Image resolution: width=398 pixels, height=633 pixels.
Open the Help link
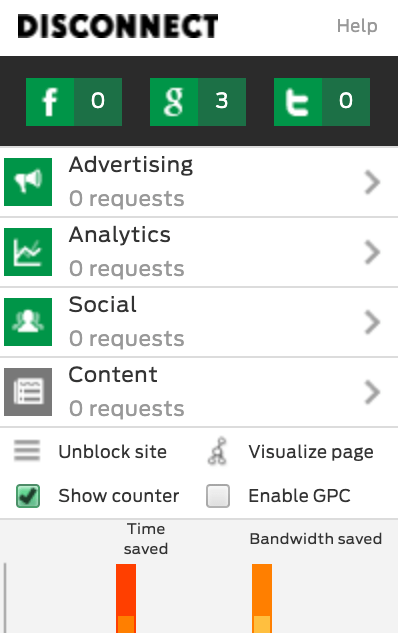coord(357,26)
